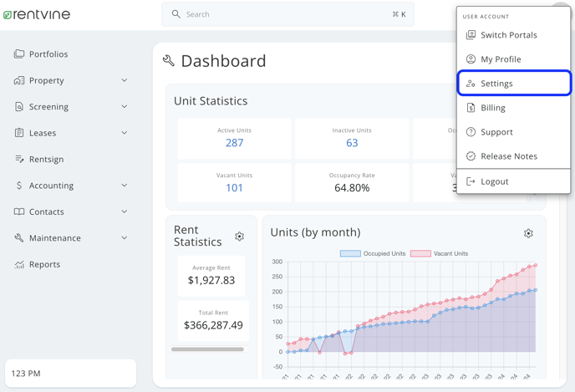Open My Profile from user menu
This screenshot has width=575, height=392.
(514, 59)
